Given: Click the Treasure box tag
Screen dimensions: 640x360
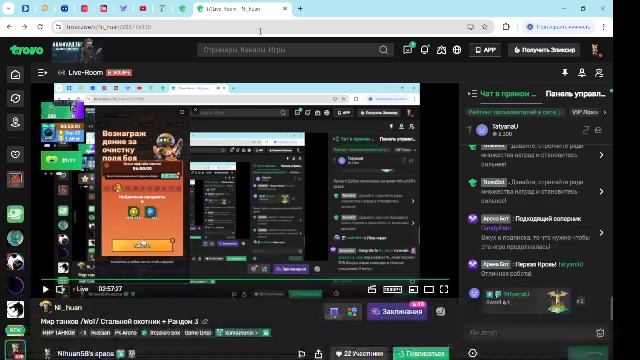Looking at the screenshot, I should point(161,333).
